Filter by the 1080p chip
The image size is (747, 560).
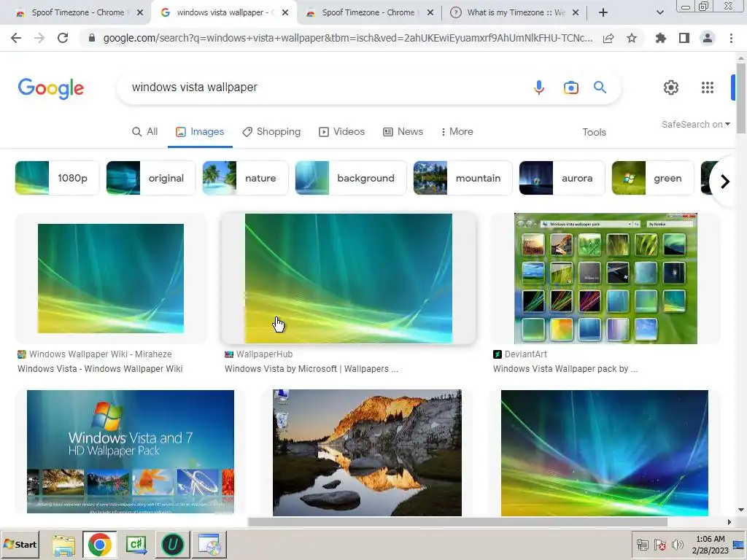(x=57, y=178)
